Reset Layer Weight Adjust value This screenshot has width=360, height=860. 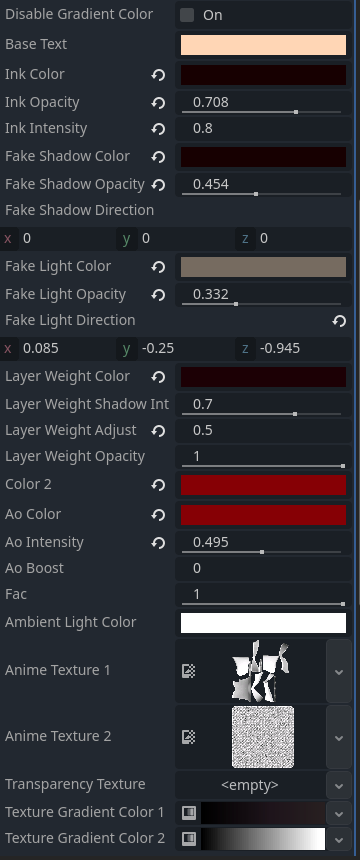pos(159,431)
